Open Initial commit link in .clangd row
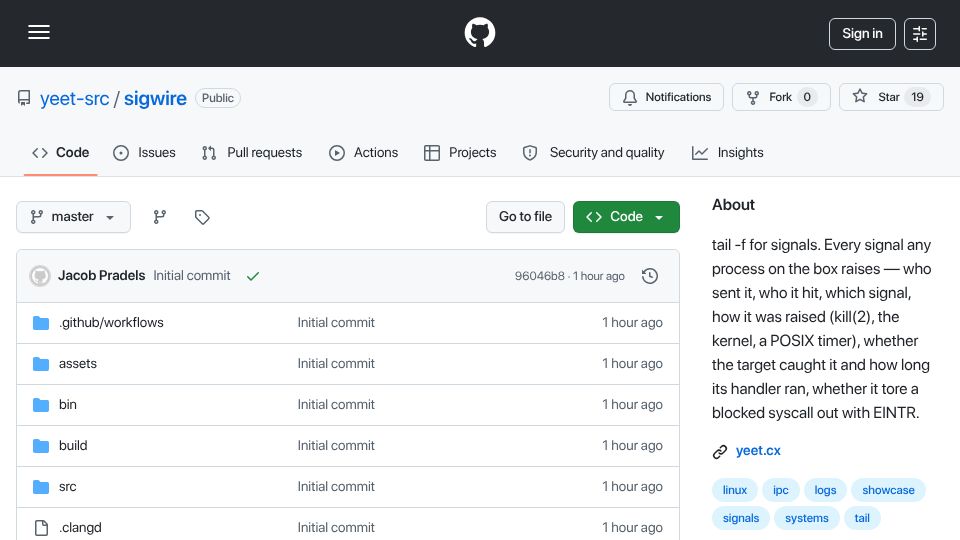The height and width of the screenshot is (540, 960). coord(336,528)
